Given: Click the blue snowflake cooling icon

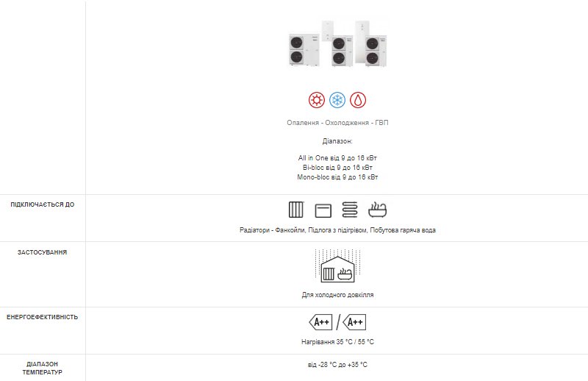Looking at the screenshot, I should coord(337,100).
